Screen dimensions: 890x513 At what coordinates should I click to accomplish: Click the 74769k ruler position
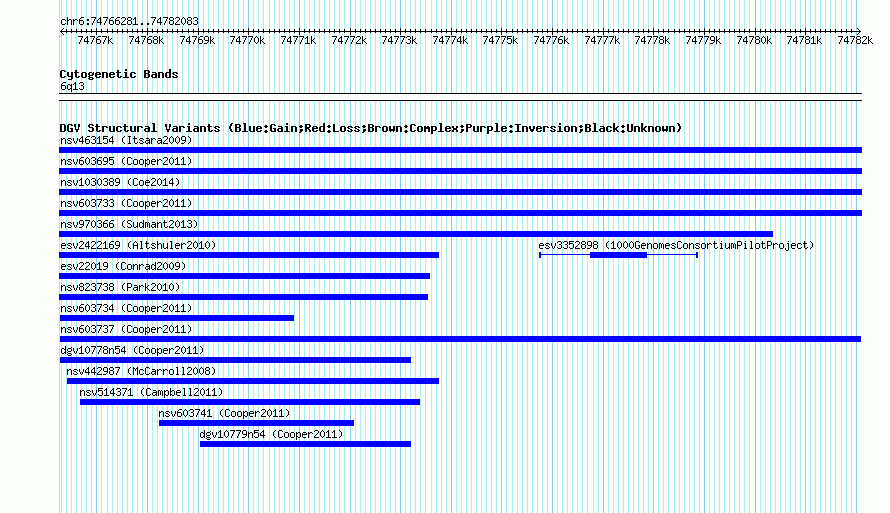point(197,40)
